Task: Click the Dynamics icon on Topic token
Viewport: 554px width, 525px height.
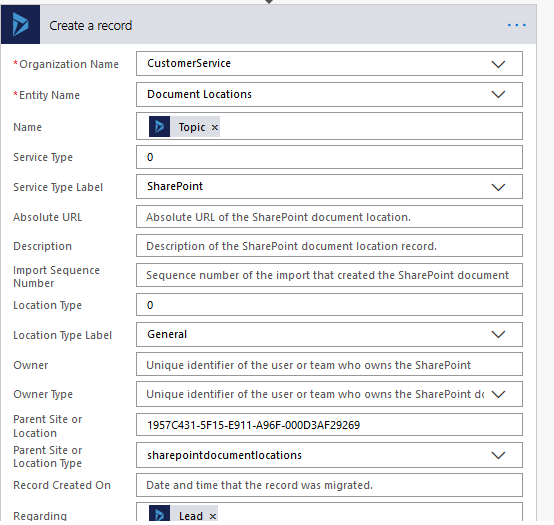Action: [x=159, y=126]
